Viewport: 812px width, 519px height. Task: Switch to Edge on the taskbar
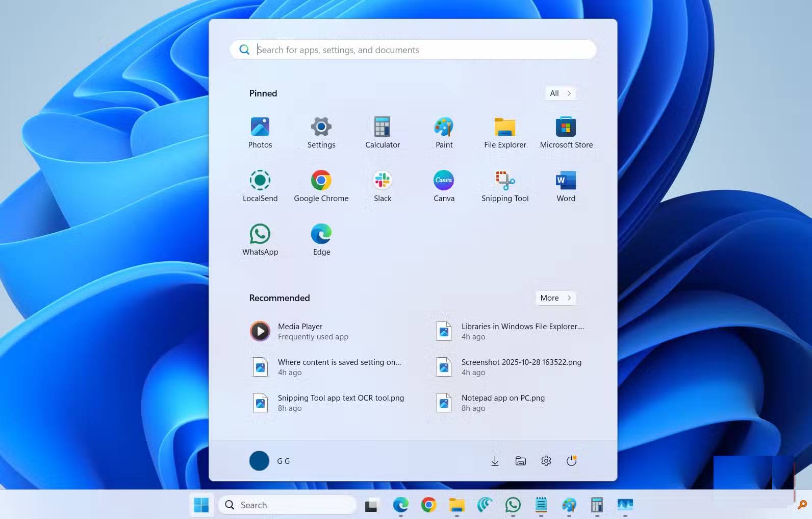pos(400,505)
